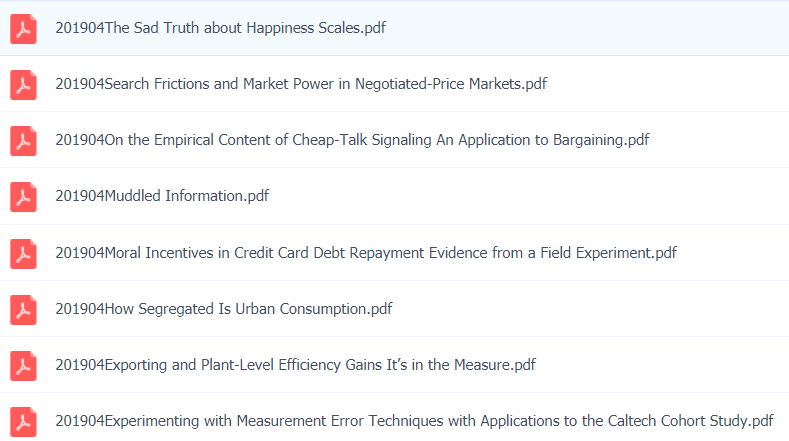
Task: Open the "201904Muddled Information.pdf" file name
Action: click(x=162, y=196)
